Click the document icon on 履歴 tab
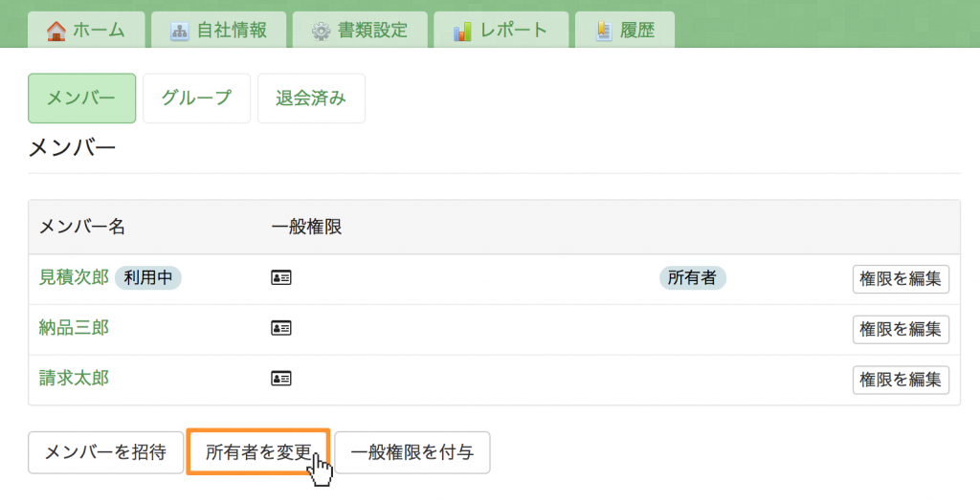 (x=604, y=32)
